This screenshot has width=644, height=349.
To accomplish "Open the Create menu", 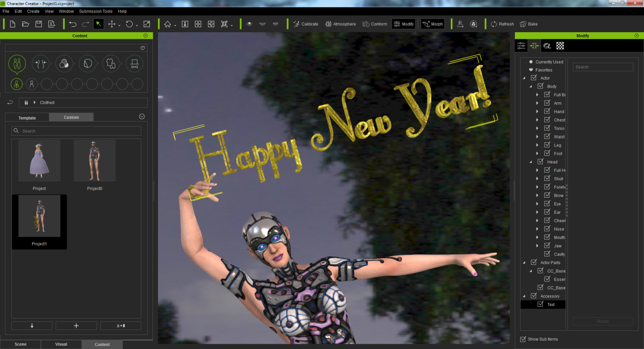I will point(33,11).
